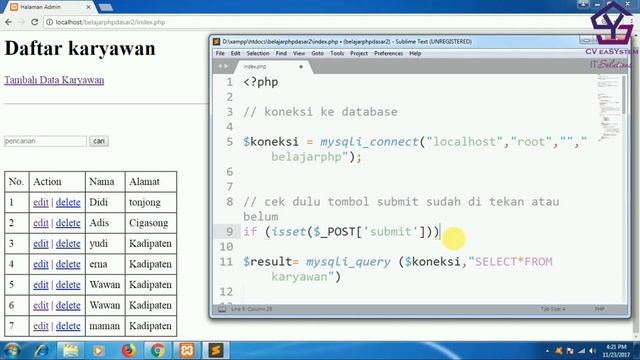The height and width of the screenshot is (360, 640).
Task: Click the volume icon in system tray
Action: point(592,351)
